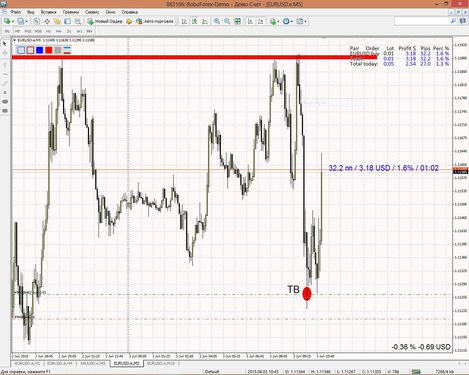469x375 pixels.
Task: Click the zoom in magnifier icon
Action: coord(217,21)
